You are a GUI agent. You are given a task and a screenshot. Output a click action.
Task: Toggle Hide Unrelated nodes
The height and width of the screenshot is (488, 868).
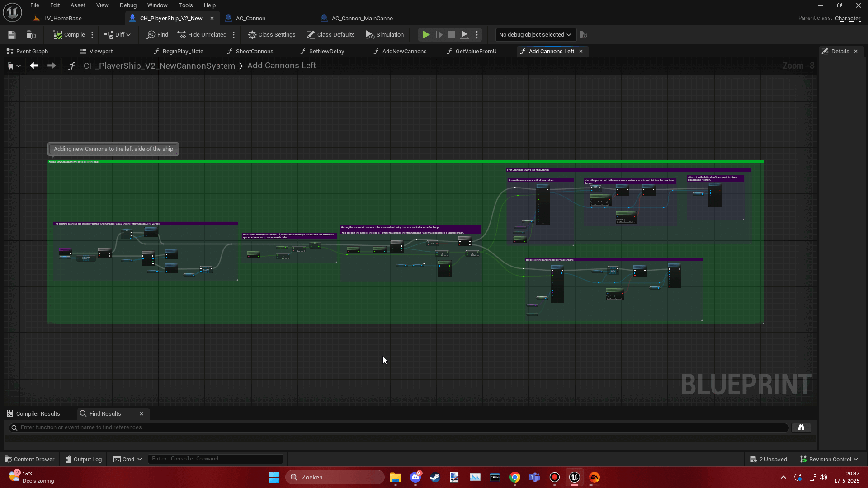(202, 35)
